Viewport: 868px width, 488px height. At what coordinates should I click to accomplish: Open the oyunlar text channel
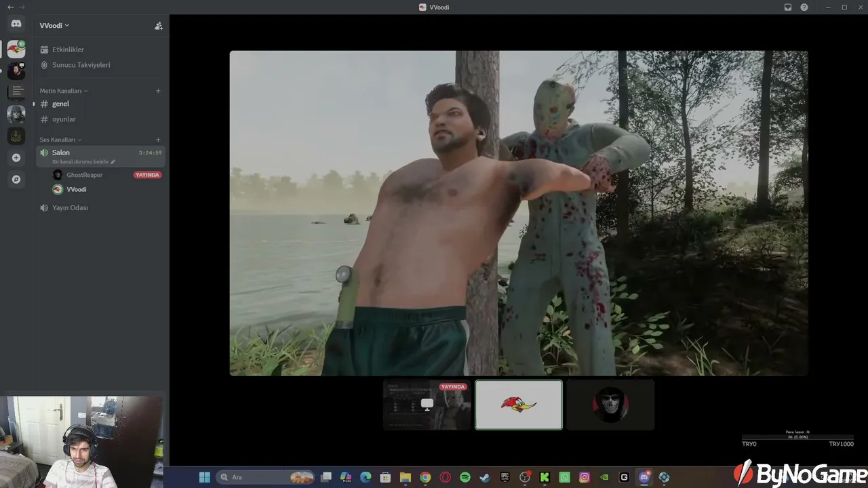tap(102, 119)
